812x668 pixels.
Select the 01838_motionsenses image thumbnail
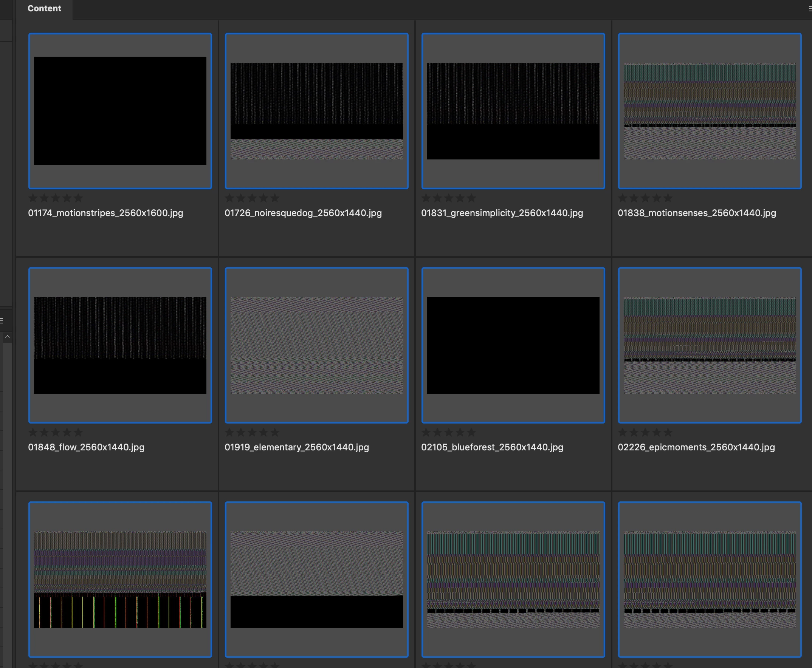point(710,111)
